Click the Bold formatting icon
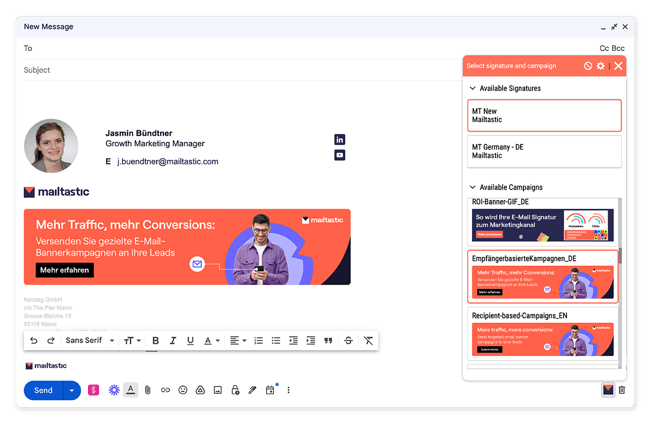The width and height of the screenshot is (650, 424). (155, 341)
